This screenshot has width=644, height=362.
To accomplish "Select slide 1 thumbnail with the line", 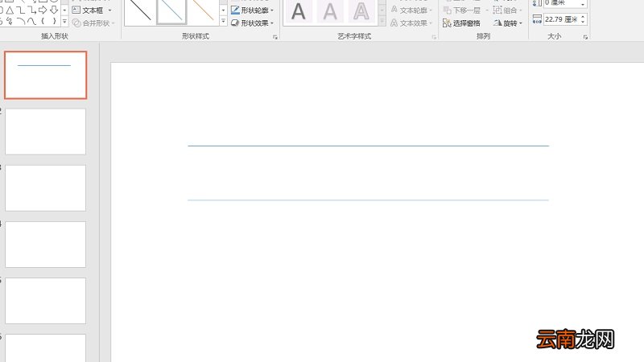I will [x=46, y=75].
